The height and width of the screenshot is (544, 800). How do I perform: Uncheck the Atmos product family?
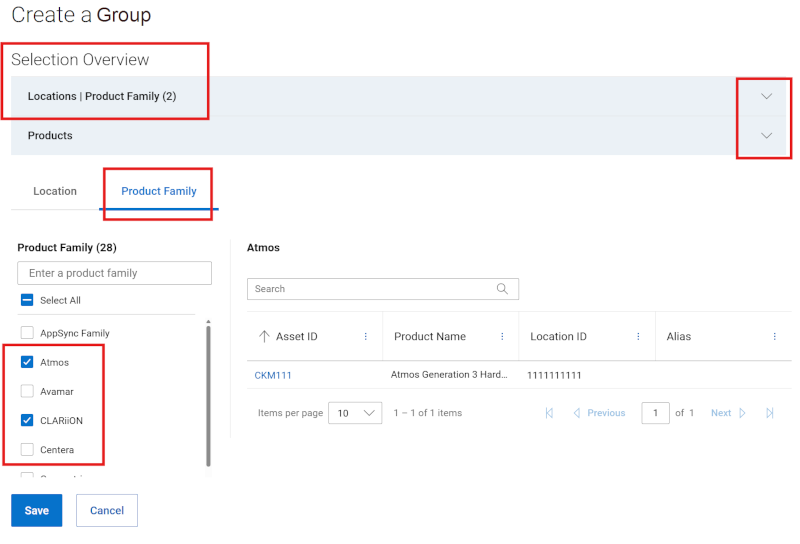[x=27, y=362]
